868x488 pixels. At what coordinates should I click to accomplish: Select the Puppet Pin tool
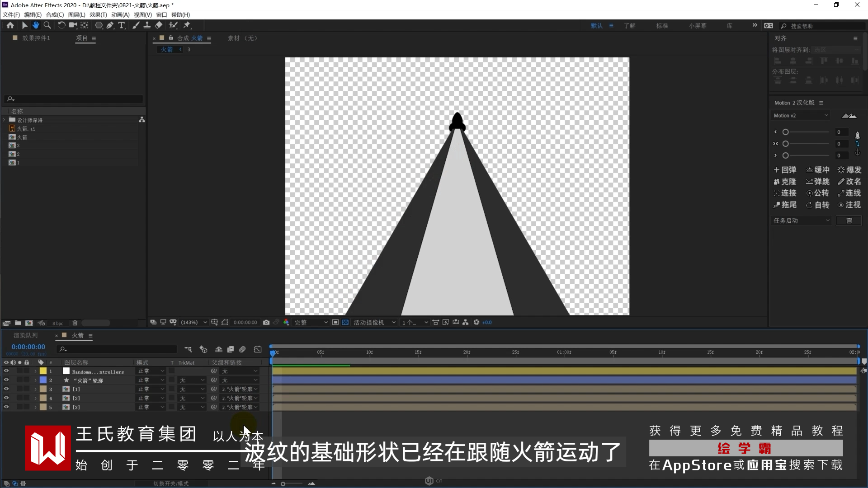(x=187, y=25)
